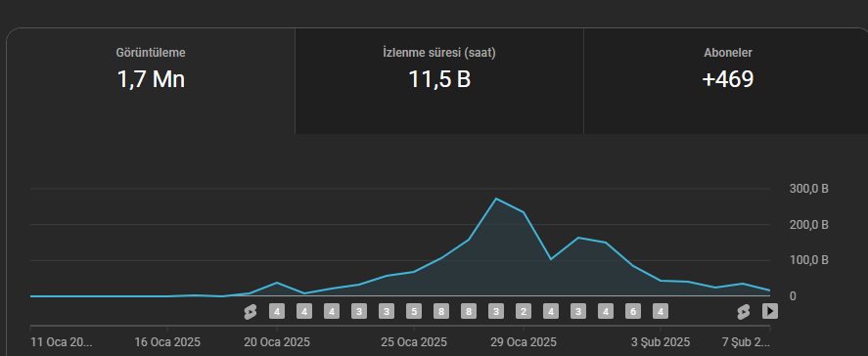Click the +469 subscribers value
Screen dimensions: 868x356
tap(727, 80)
